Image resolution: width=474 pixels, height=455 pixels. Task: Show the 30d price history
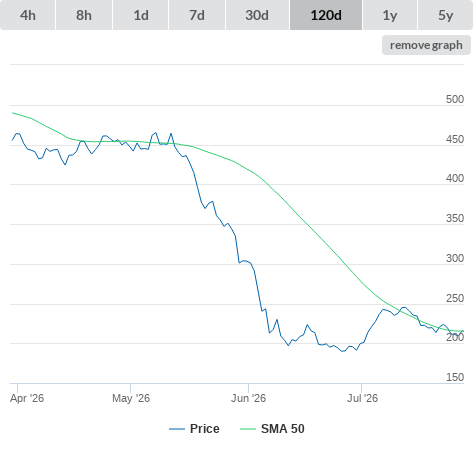(x=257, y=15)
